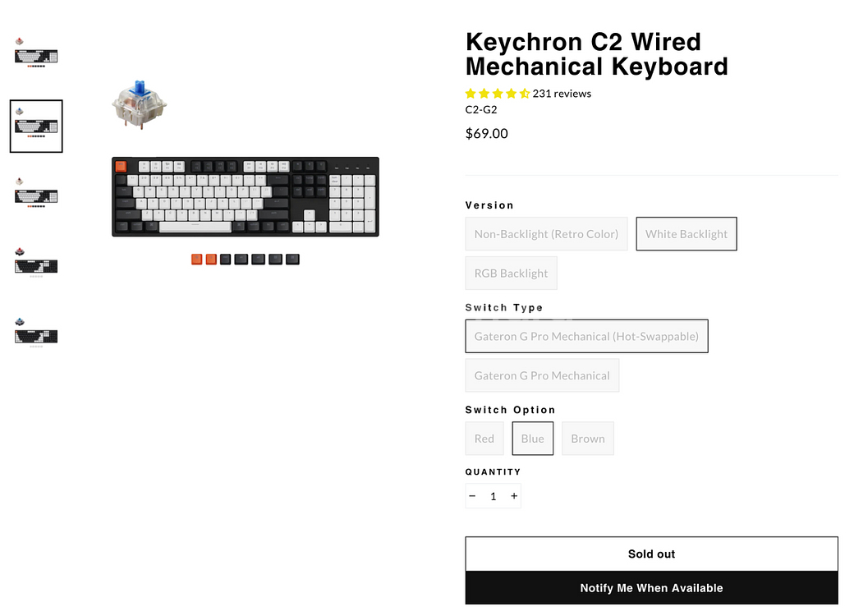This screenshot has width=854, height=616.
Task: Increase quantity with plus button
Action: (x=513, y=496)
